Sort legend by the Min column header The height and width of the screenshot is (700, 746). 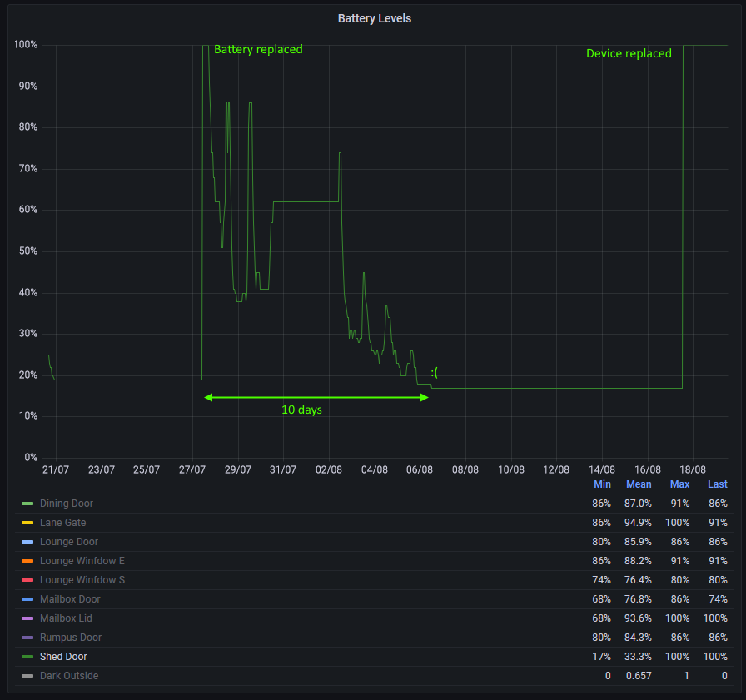coord(602,484)
